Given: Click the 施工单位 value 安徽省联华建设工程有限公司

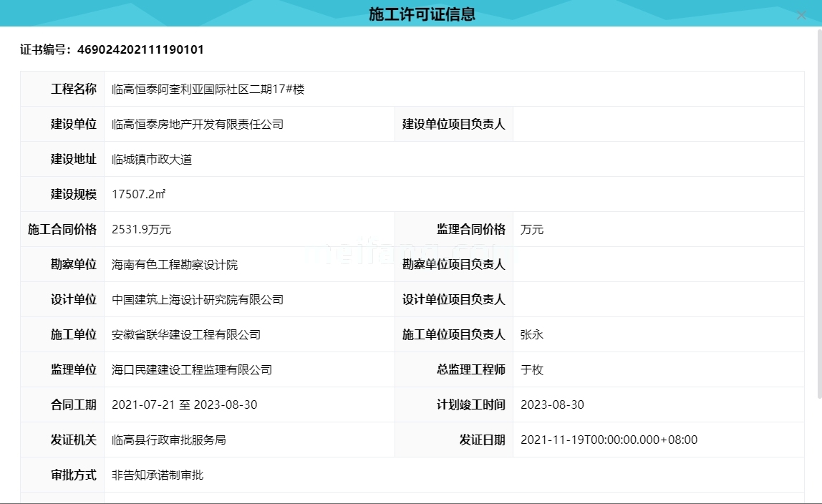Looking at the screenshot, I should coord(186,334).
